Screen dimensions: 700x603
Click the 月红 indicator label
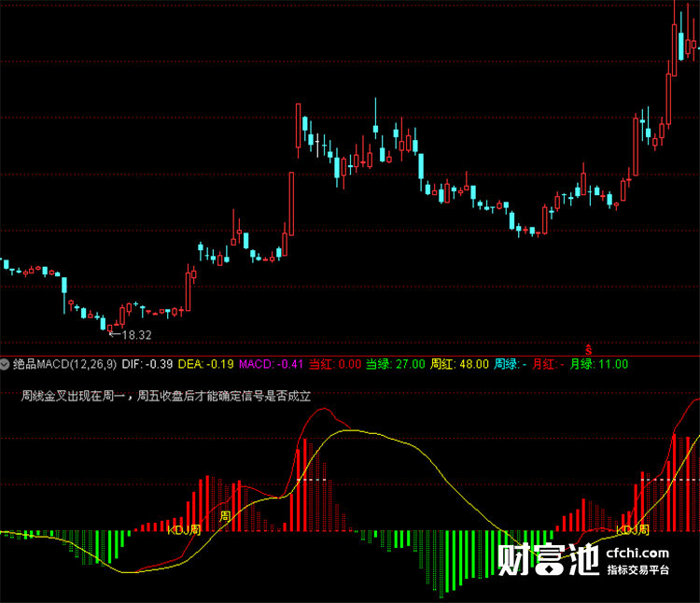click(548, 364)
